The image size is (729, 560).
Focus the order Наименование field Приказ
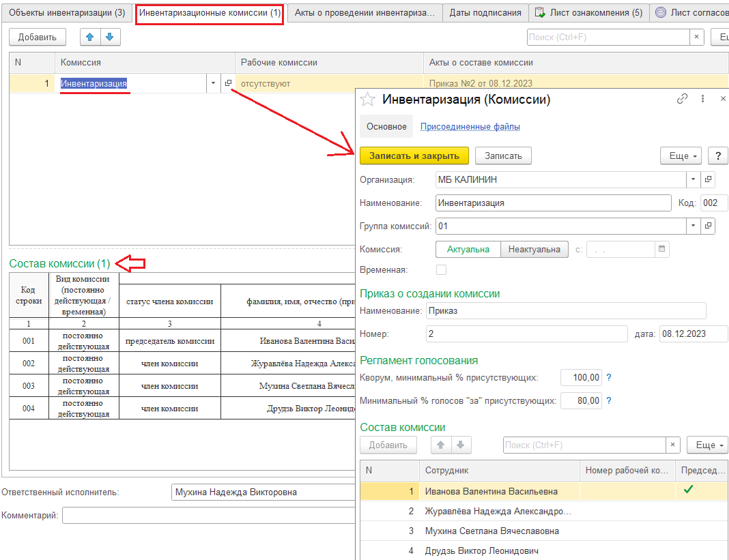[x=566, y=310]
